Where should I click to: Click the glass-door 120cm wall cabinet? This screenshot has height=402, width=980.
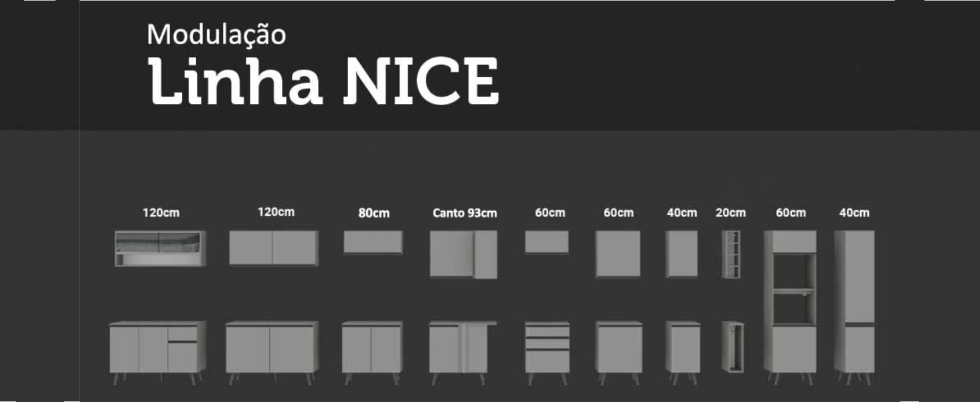[x=160, y=249]
